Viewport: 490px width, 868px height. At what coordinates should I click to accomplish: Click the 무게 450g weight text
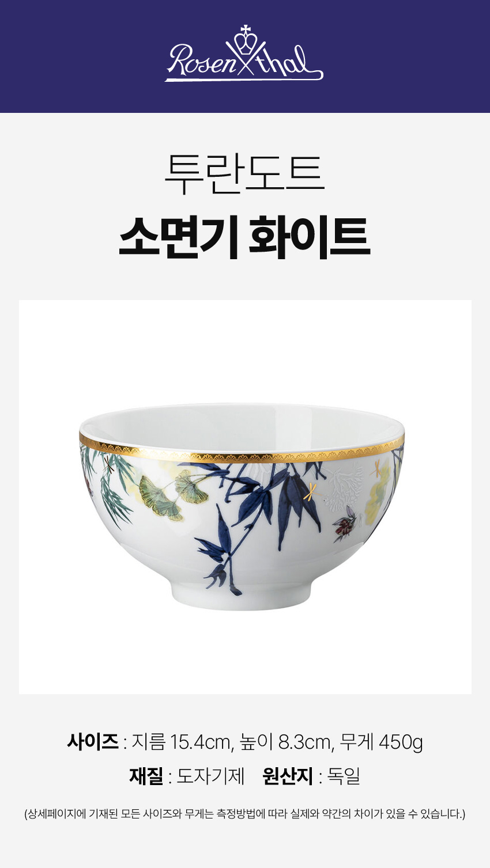(381, 742)
